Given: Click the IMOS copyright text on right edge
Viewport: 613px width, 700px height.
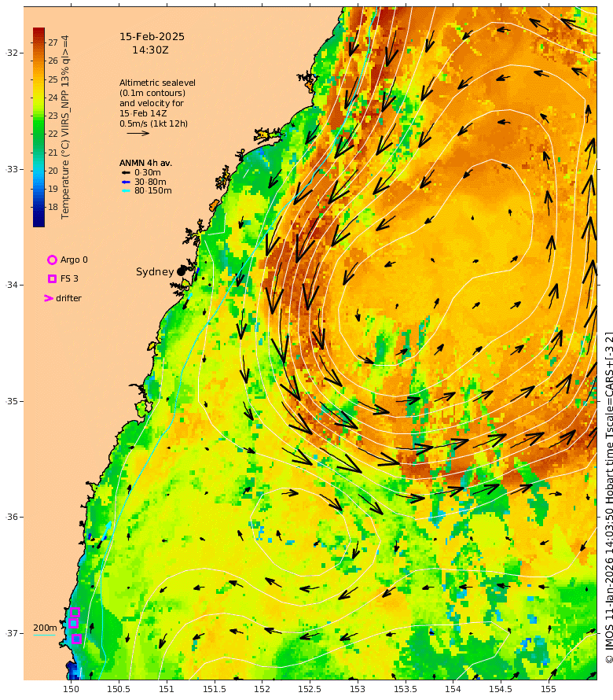Looking at the screenshot, I should tap(609, 497).
